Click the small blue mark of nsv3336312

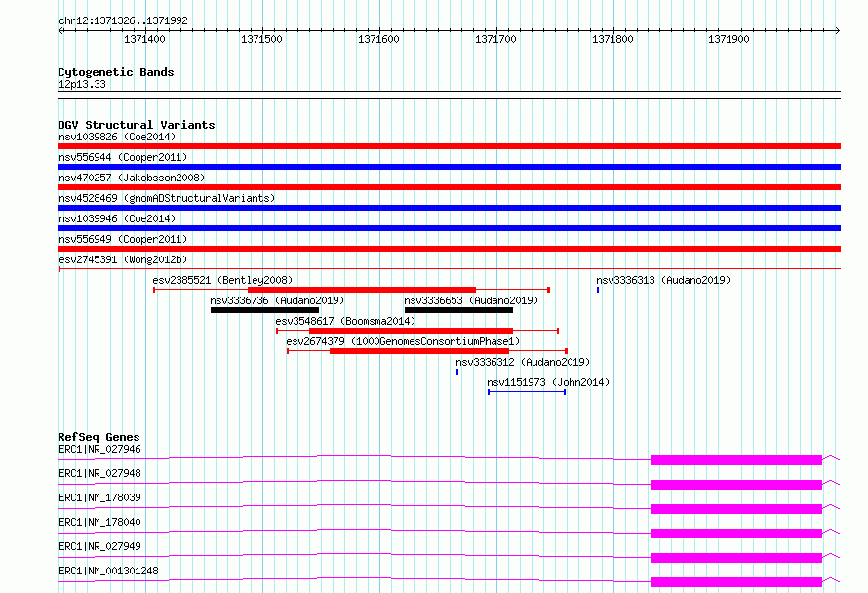(457, 372)
